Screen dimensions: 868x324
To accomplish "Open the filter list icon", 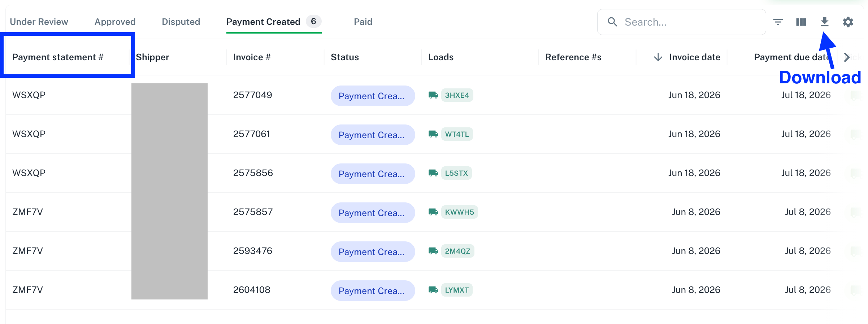I will pyautogui.click(x=778, y=22).
